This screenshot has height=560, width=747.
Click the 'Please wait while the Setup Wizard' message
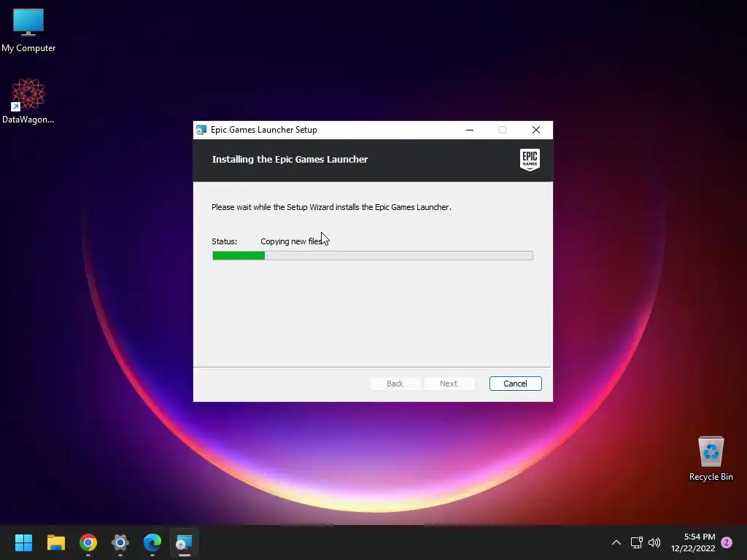[331, 207]
